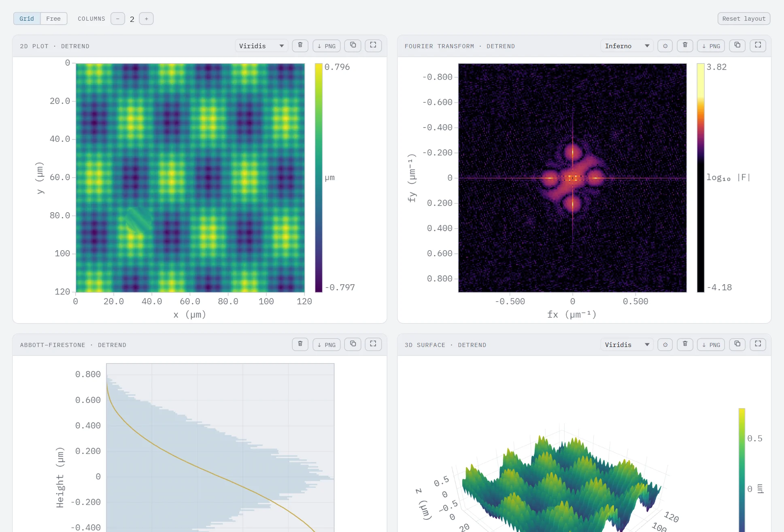Click the '3D SURFACE · DETREND' panel title
This screenshot has height=532, width=784.
[446, 345]
